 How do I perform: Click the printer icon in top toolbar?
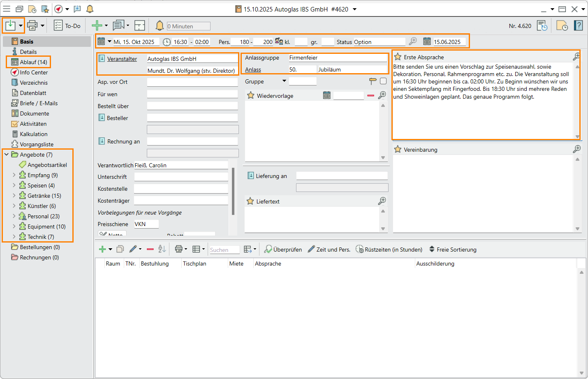[32, 25]
